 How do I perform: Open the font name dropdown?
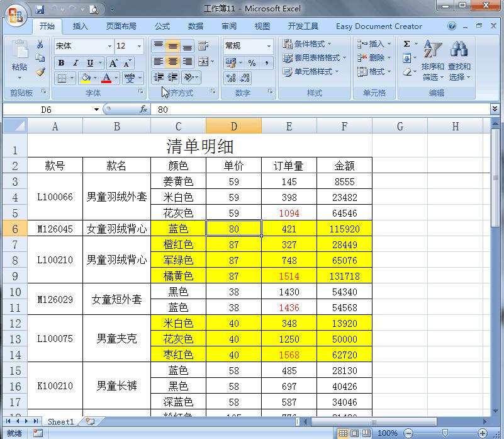[x=109, y=46]
